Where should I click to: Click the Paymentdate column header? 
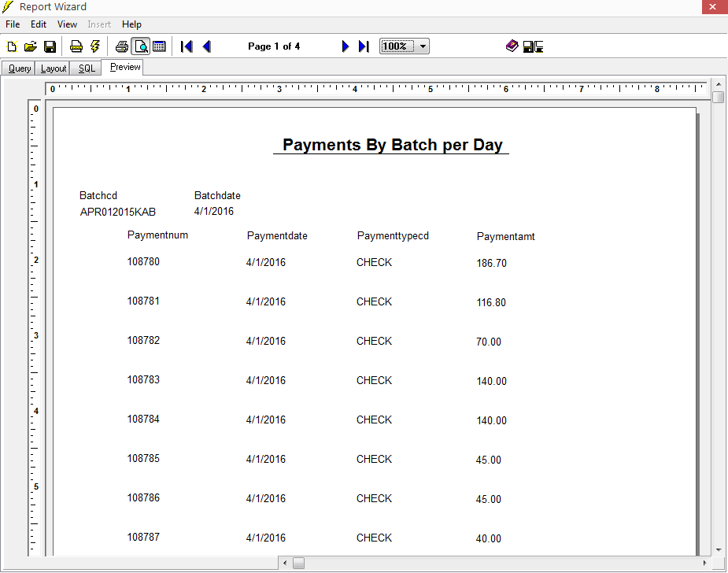click(277, 236)
